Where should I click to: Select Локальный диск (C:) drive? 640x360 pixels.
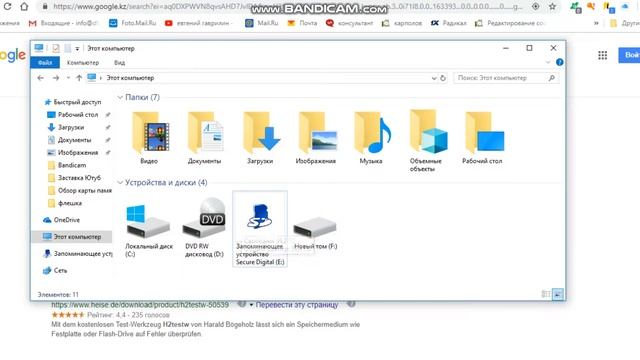point(149,231)
